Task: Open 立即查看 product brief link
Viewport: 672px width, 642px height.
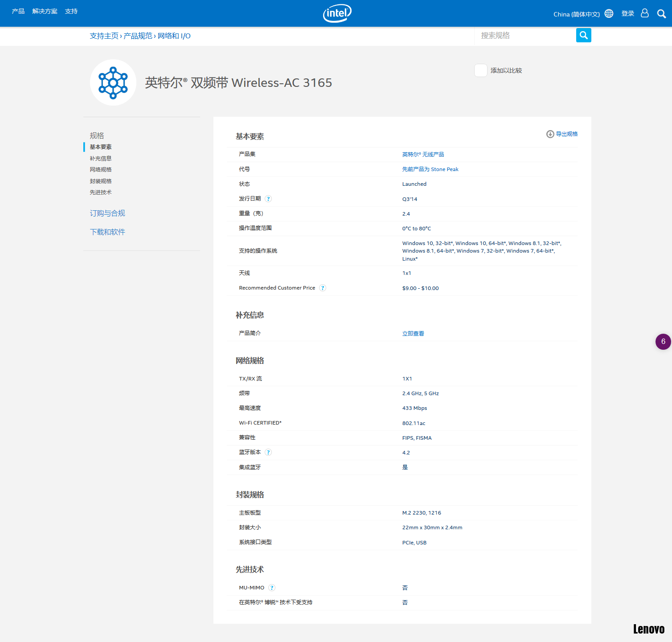Action: (x=413, y=334)
